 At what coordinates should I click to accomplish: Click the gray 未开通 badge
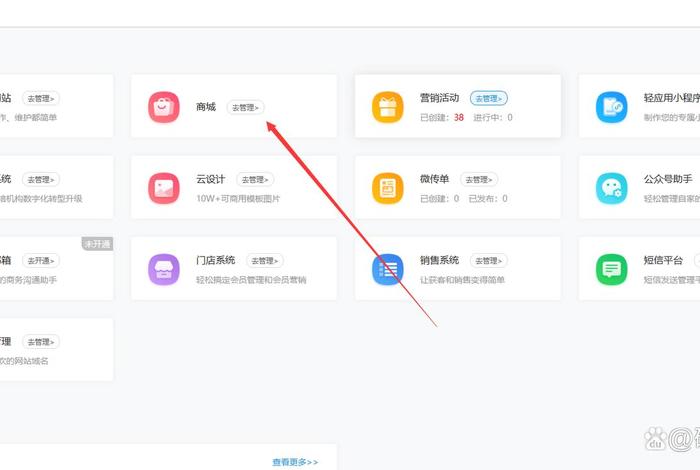97,244
